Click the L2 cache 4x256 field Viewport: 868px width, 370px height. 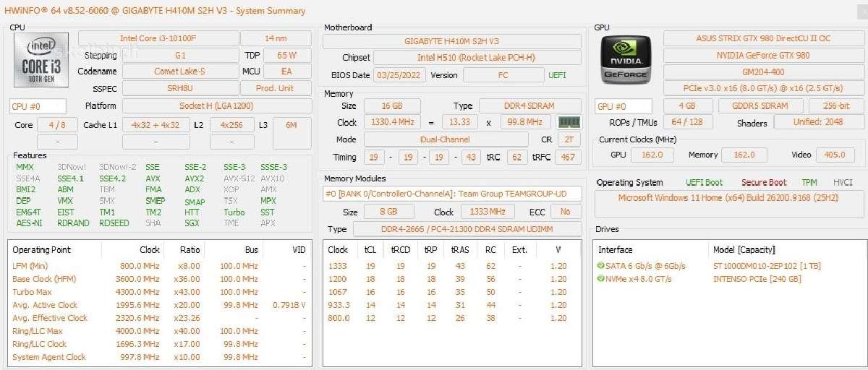click(x=231, y=125)
